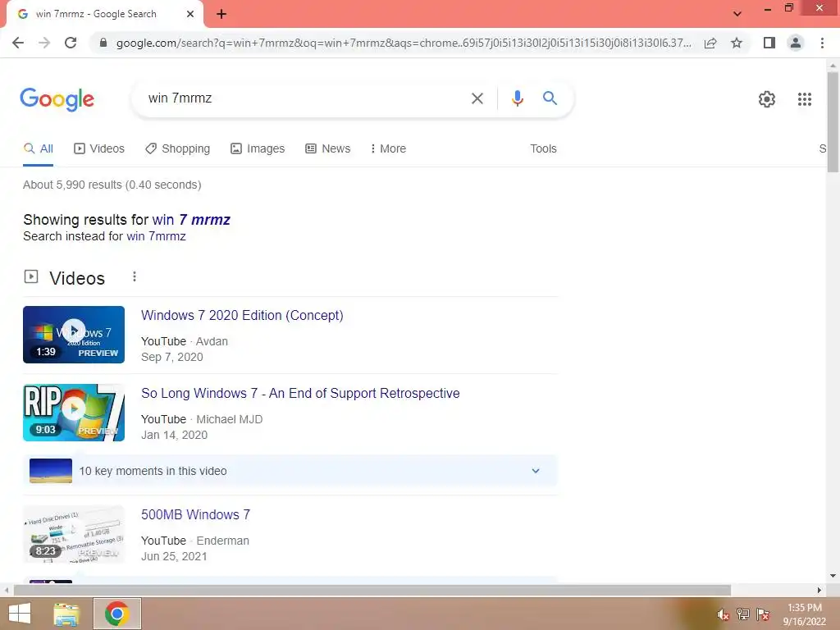Switch to the Shopping tab
Viewport: 840px width, 630px height.
[177, 148]
